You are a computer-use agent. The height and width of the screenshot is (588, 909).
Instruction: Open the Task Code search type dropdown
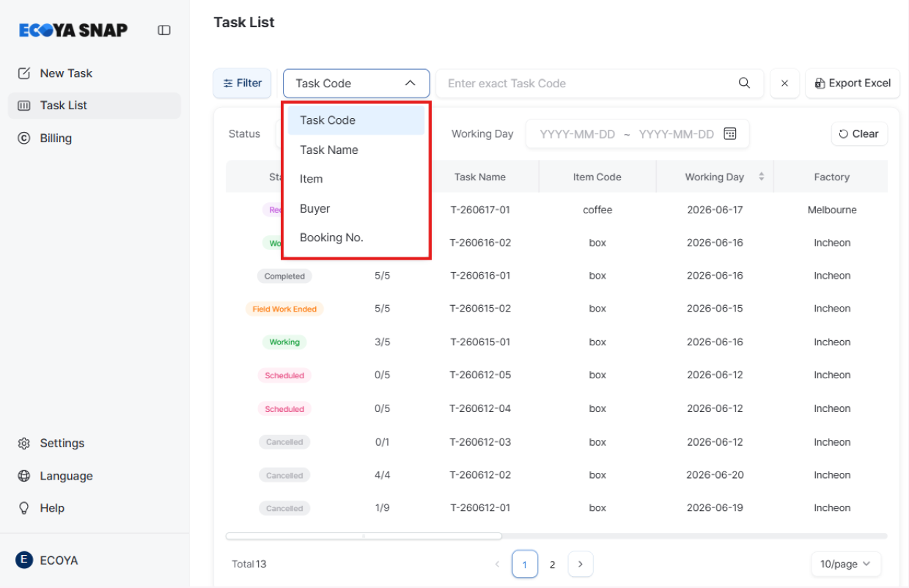[356, 84]
